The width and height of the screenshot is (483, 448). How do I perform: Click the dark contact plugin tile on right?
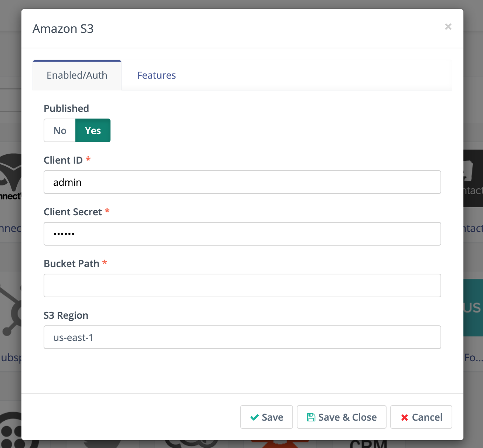coord(473,178)
